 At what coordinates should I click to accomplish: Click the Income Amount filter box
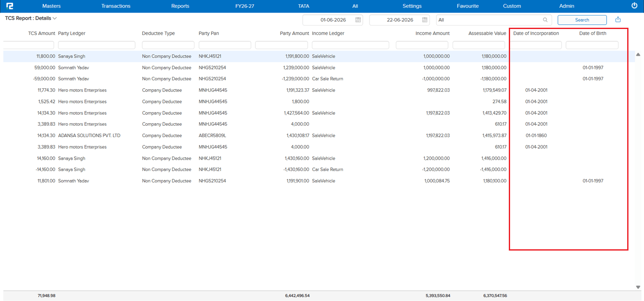coord(422,45)
